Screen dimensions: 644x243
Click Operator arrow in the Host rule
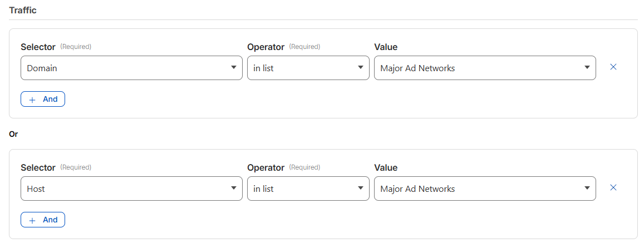360,189
